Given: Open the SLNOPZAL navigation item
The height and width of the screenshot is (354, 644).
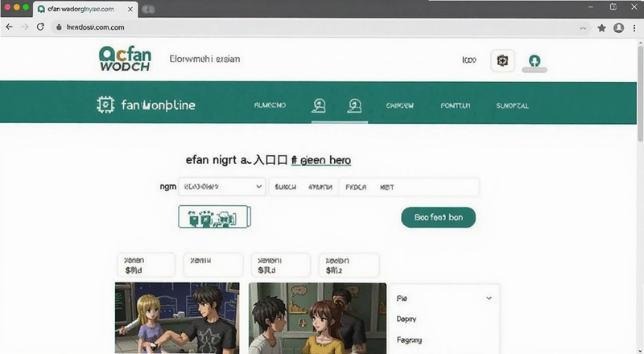Looking at the screenshot, I should coord(512,105).
